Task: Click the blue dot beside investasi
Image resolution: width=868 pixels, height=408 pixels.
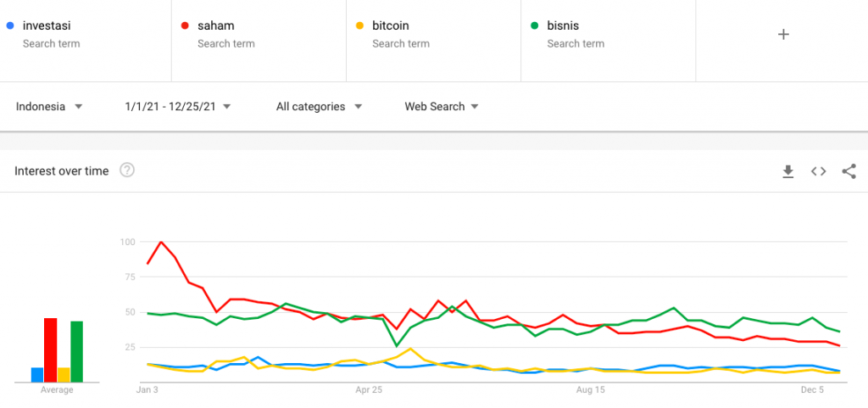Action: click(9, 25)
